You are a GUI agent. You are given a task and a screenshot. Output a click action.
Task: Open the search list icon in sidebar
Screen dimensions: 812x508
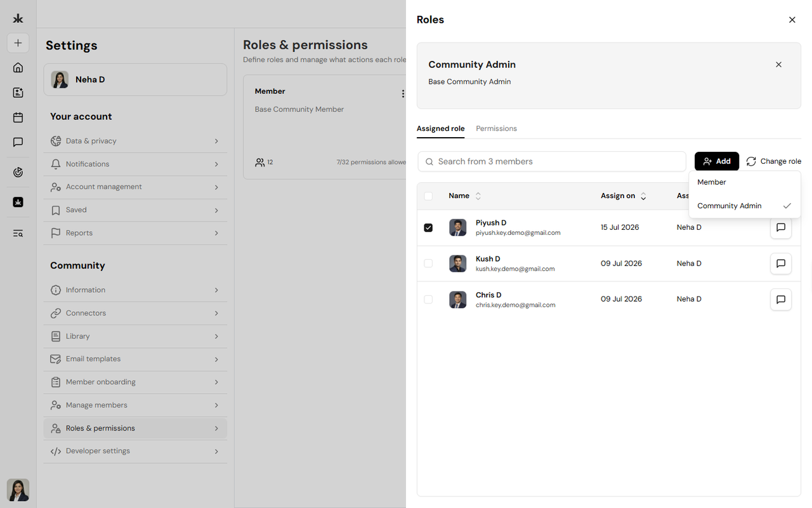click(x=18, y=234)
